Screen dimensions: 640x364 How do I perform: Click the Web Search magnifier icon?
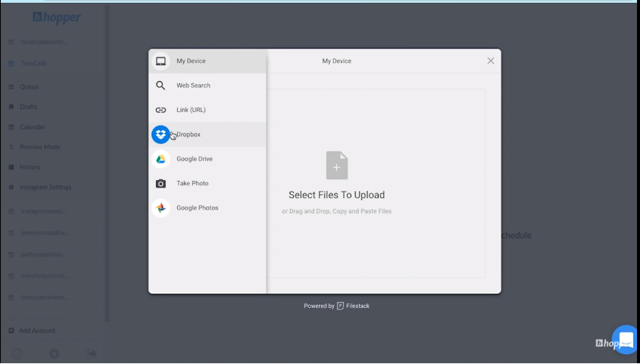[160, 86]
